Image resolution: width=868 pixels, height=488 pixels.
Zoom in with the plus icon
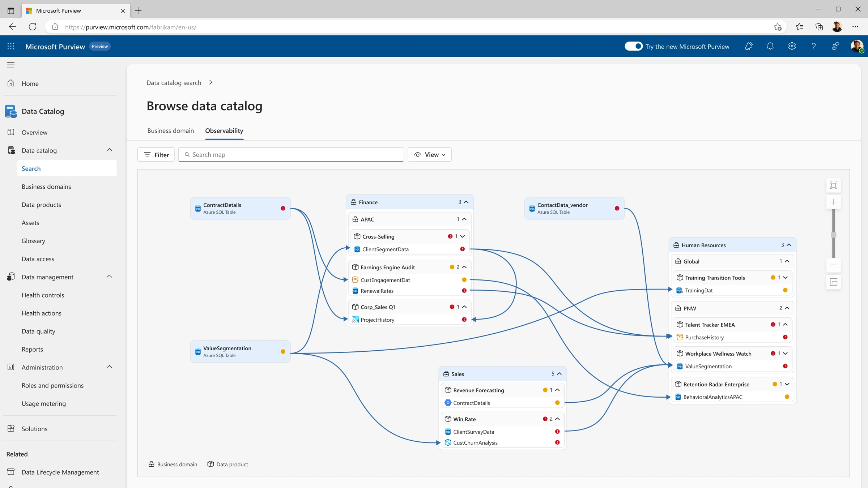click(834, 202)
